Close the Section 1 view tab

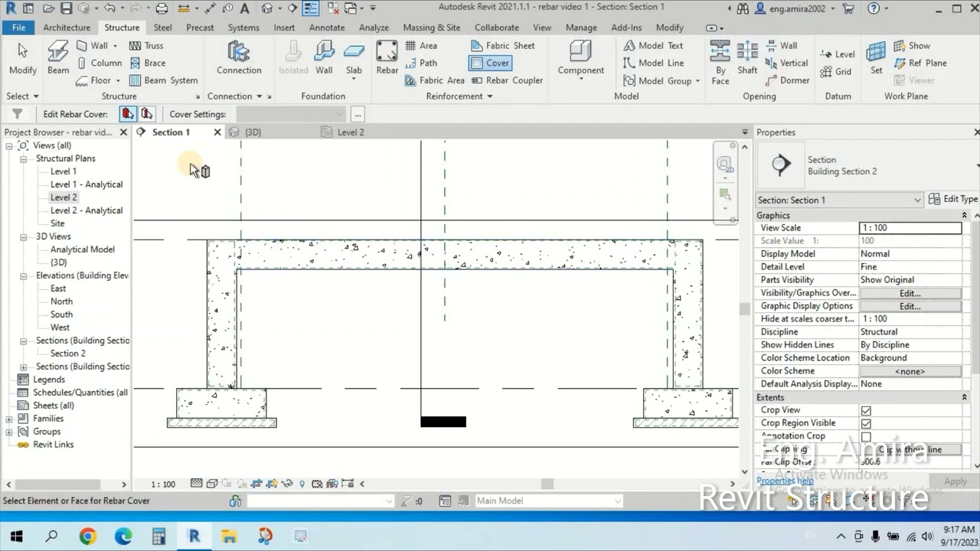(217, 132)
